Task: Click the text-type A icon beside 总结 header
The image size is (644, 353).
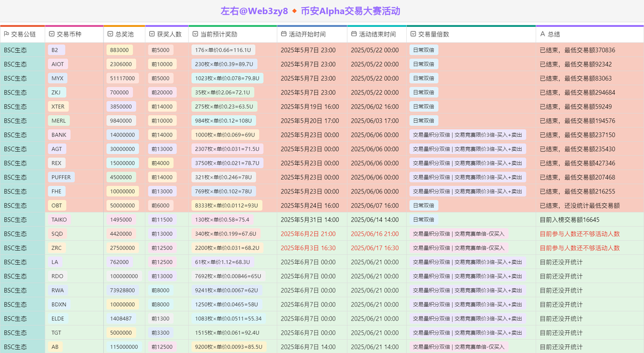Action: click(543, 34)
